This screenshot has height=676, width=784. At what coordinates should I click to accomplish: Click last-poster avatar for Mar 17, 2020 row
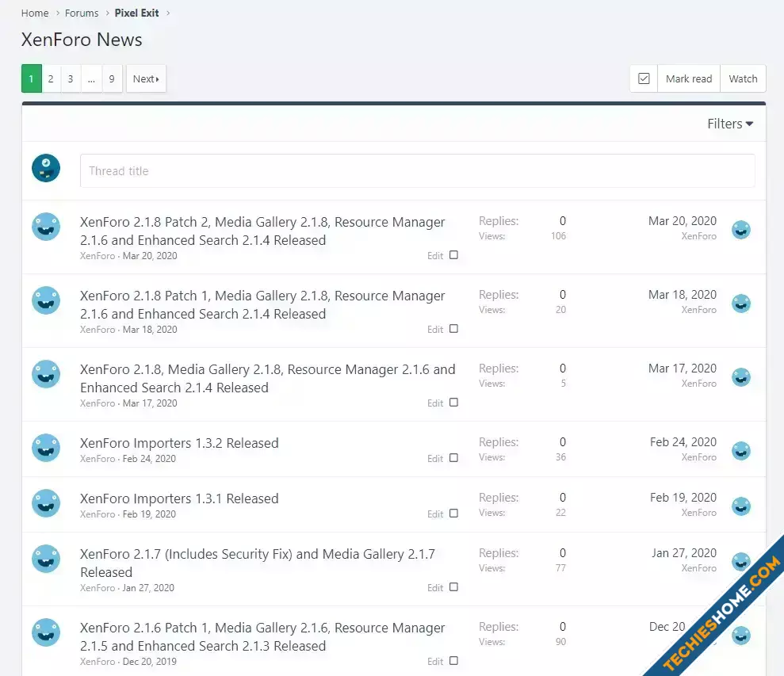[x=741, y=377]
